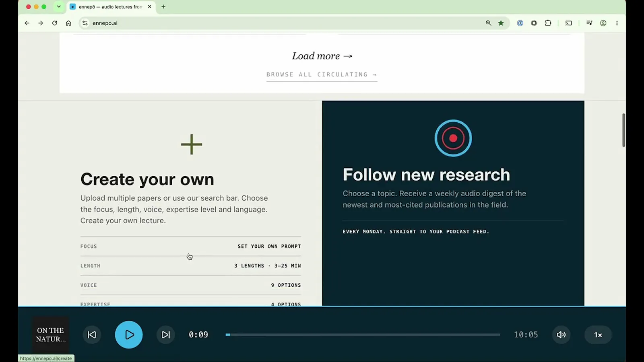Select the Voice row '9 options'
644x362 pixels.
pyautogui.click(x=190, y=285)
